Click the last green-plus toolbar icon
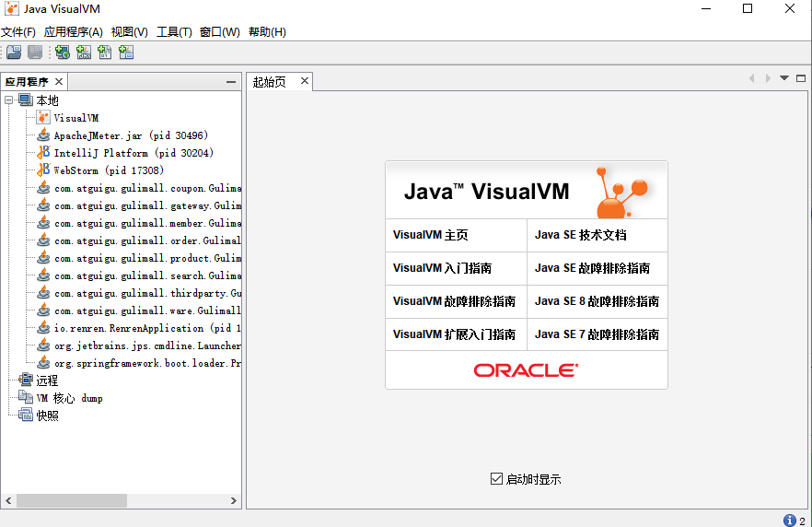 pos(126,53)
